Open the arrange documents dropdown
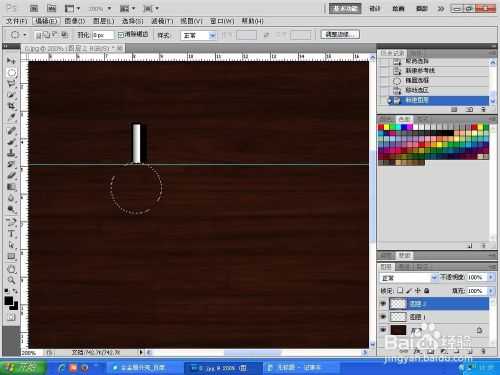Screen dimensions: 500x375 [x=127, y=9]
